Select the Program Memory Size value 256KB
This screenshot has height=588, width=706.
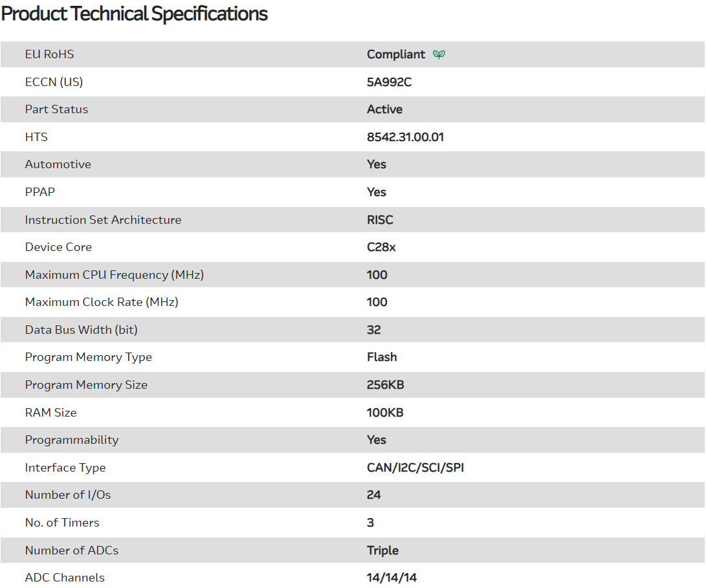point(385,385)
